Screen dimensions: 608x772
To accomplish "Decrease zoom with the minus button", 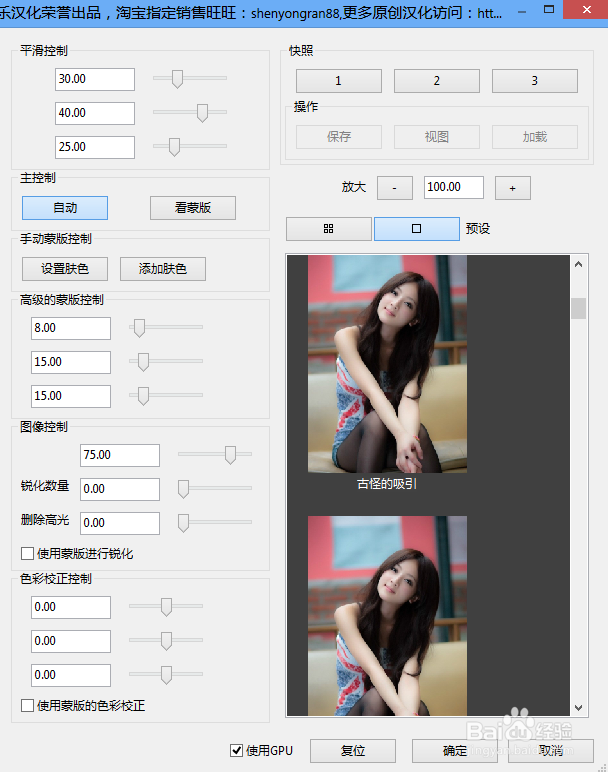I will [x=395, y=188].
